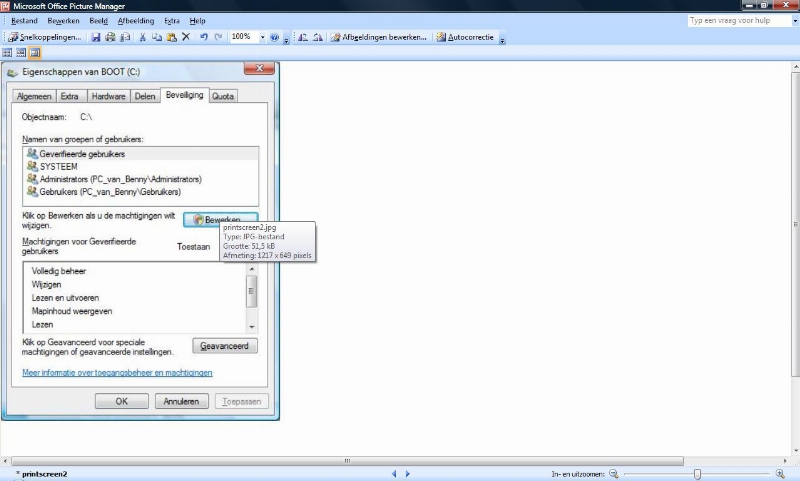Click the horizontal scrollbar right arrow
The height and width of the screenshot is (481, 800).
point(786,461)
